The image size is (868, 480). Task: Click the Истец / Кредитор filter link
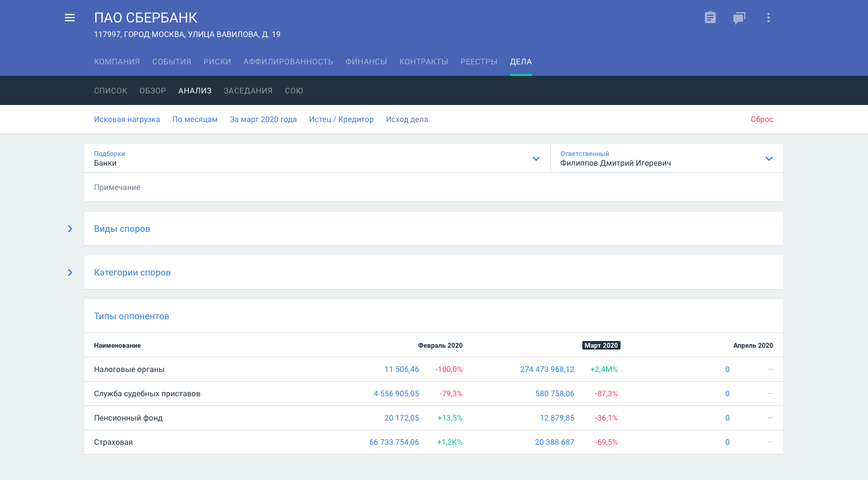click(x=341, y=120)
